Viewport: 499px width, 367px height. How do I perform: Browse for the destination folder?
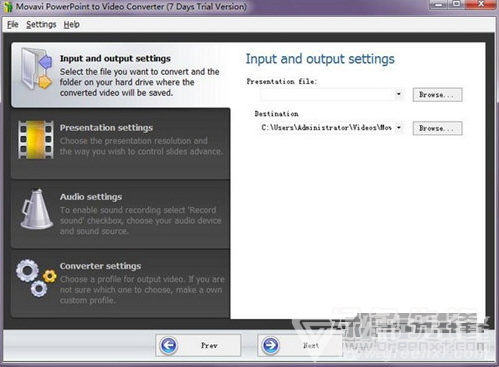[437, 128]
